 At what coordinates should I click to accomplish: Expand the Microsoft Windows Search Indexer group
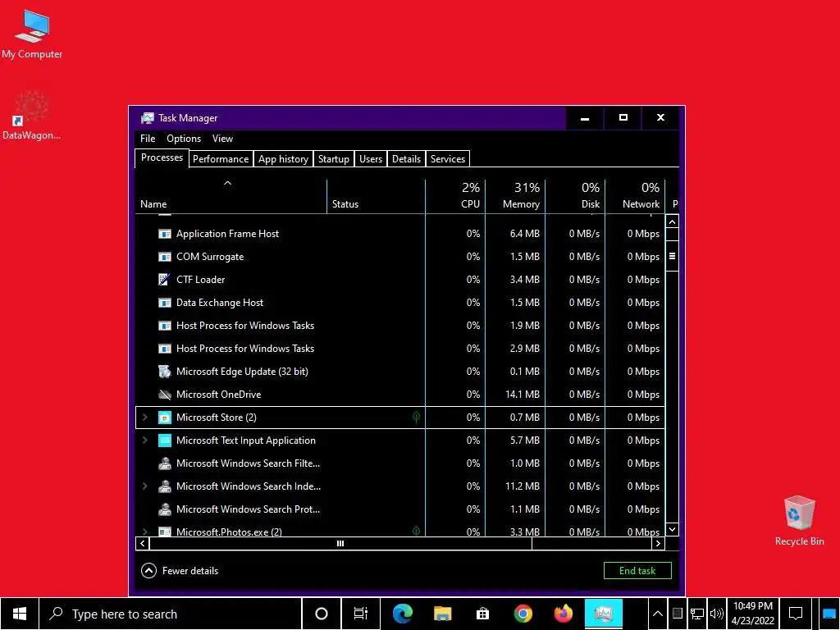pos(144,486)
